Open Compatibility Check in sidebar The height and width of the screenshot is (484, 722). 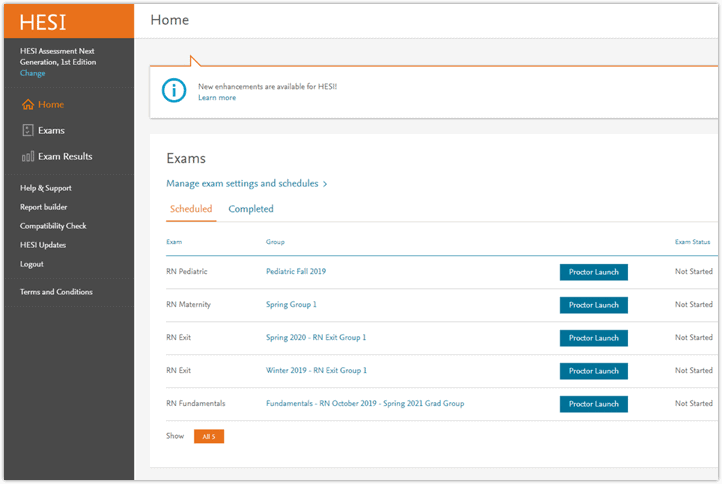(53, 226)
